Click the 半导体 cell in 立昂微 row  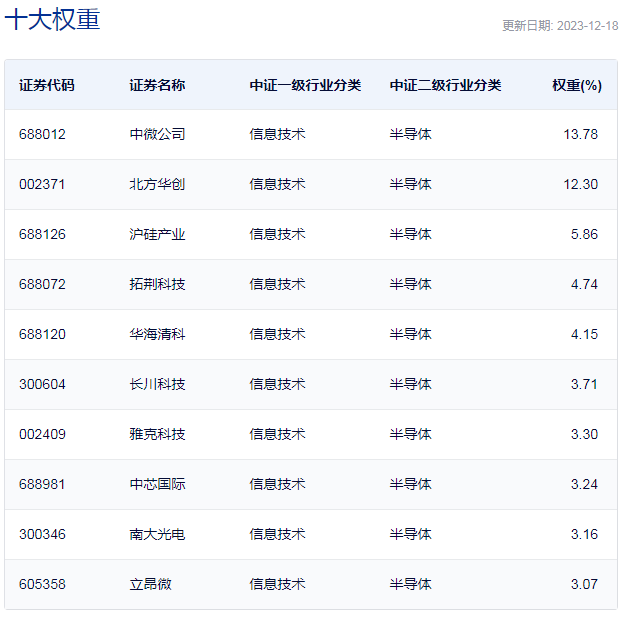point(410,584)
